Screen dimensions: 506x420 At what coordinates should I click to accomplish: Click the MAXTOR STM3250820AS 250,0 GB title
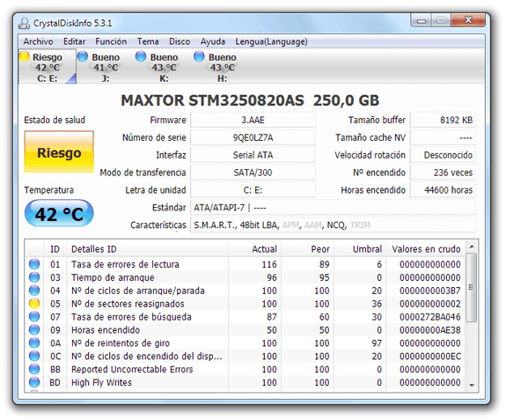click(x=250, y=100)
